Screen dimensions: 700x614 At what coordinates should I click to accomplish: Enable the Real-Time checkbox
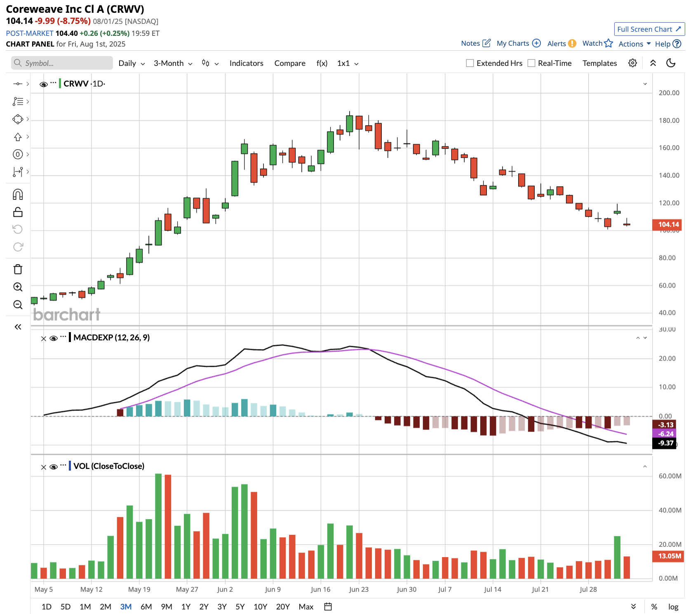(x=531, y=63)
